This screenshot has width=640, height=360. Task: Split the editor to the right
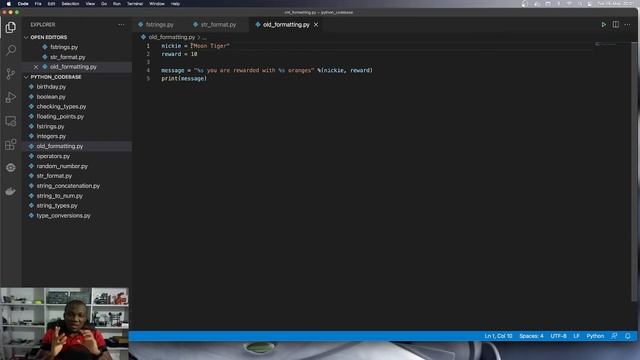click(x=616, y=24)
